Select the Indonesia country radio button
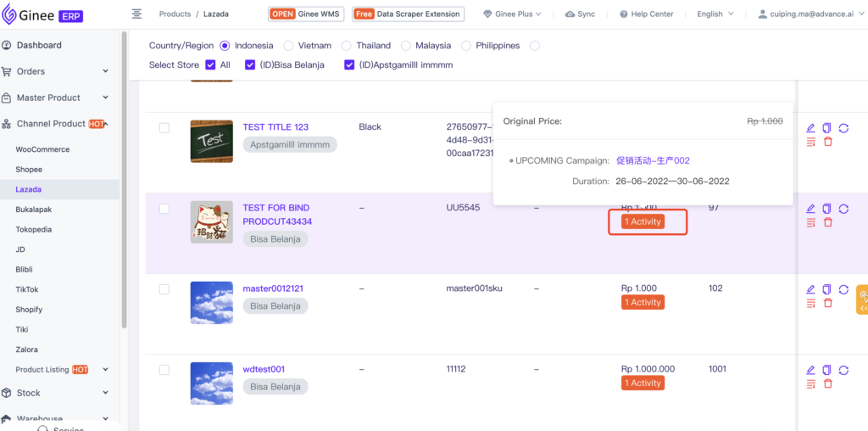This screenshot has height=431, width=868. [x=225, y=46]
